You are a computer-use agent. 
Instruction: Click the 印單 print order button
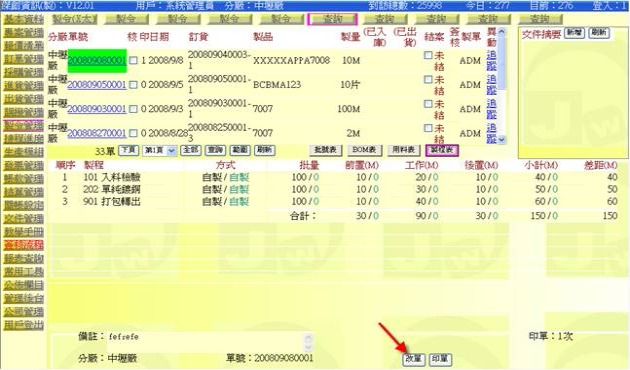pos(440,359)
